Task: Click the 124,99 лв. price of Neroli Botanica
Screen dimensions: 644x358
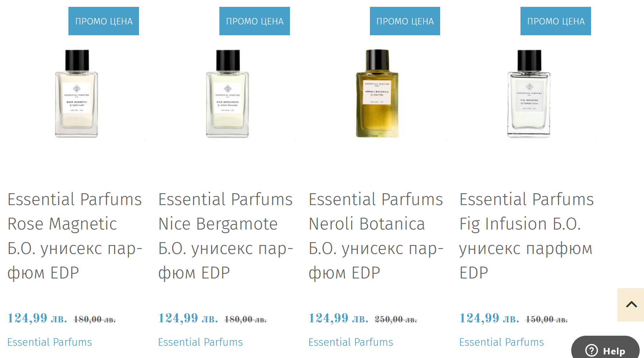Action: pyautogui.click(x=338, y=318)
